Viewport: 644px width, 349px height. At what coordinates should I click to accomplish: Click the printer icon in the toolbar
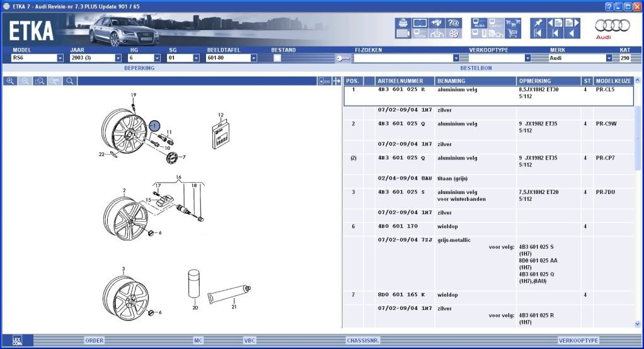(403, 23)
